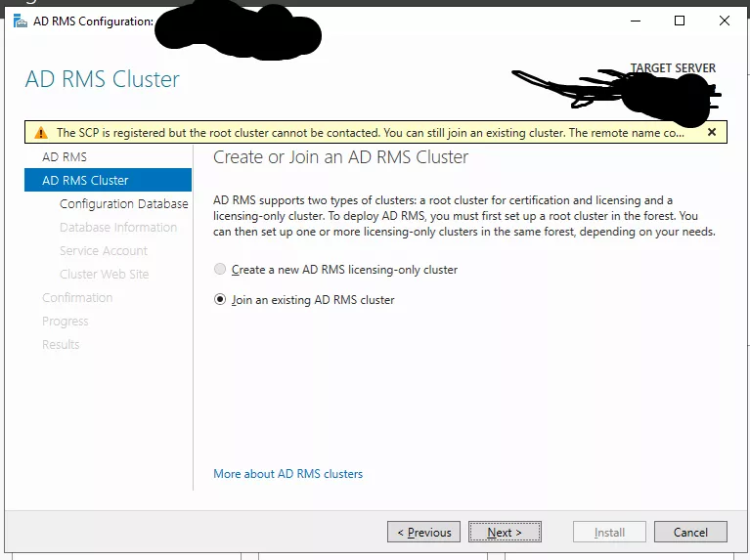Click Results step in the sidebar
This screenshot has width=750, height=560.
61,344
